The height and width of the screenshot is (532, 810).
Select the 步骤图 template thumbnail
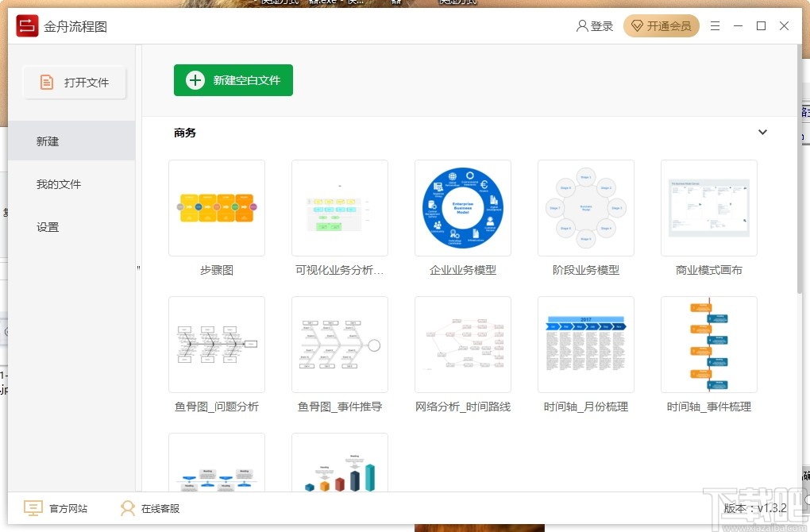pyautogui.click(x=216, y=208)
